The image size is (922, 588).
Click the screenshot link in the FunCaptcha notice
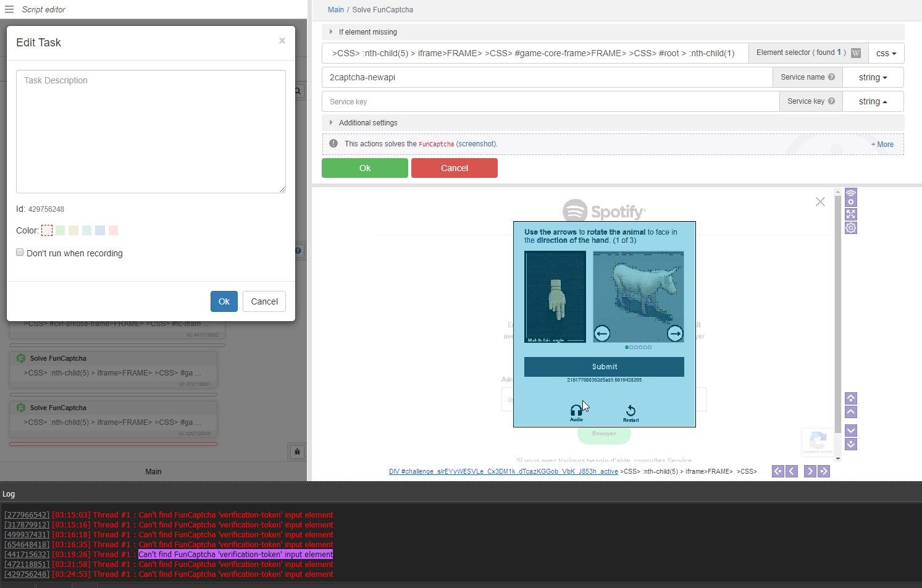tap(476, 143)
